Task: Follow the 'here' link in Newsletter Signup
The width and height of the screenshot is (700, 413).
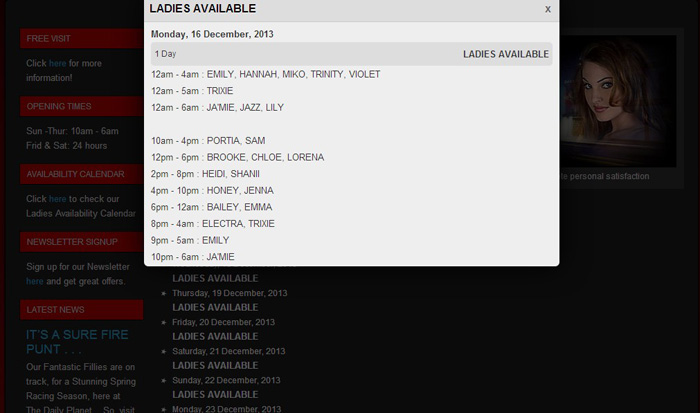Action: click(x=35, y=281)
